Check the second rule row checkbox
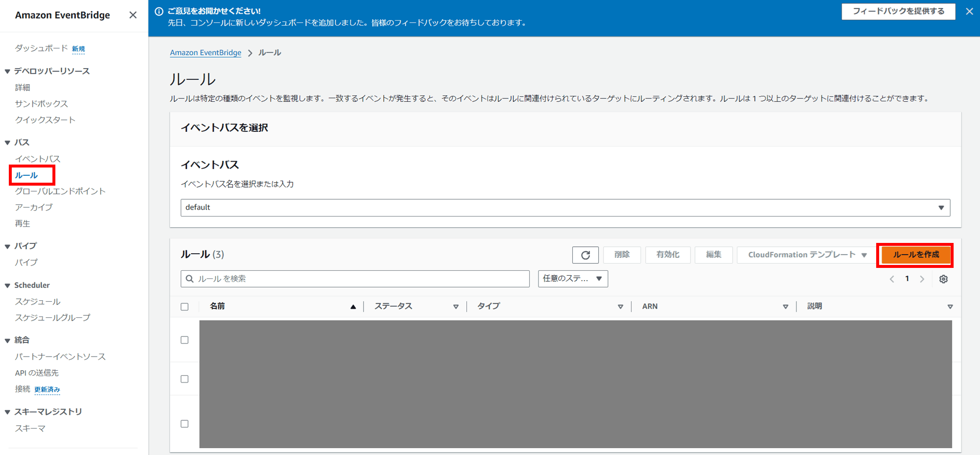Viewport: 980px width, 455px height. click(185, 379)
